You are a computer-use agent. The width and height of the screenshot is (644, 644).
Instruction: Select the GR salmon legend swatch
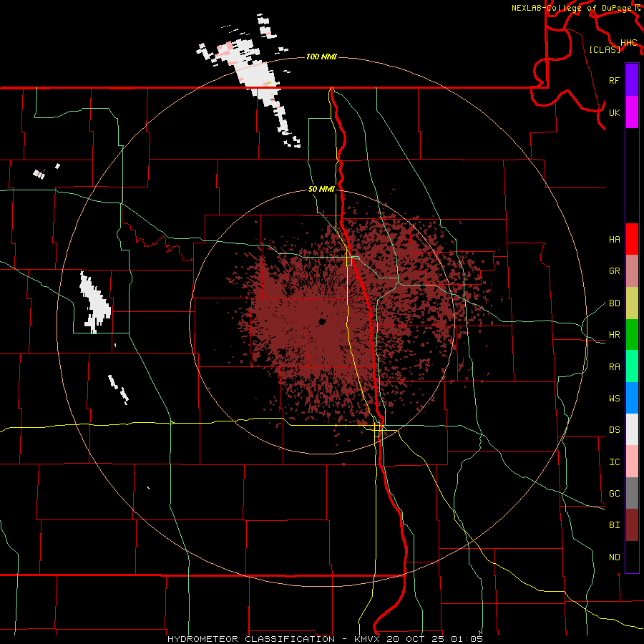(x=632, y=271)
